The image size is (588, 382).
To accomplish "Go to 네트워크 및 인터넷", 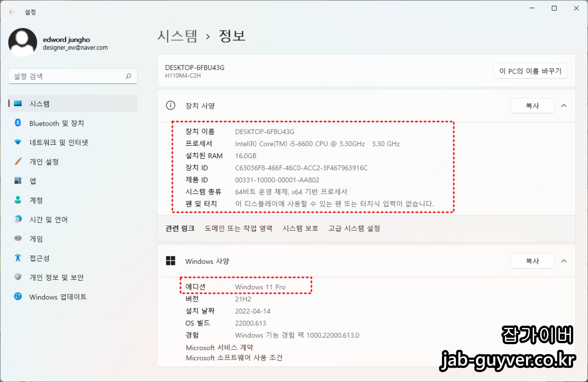I will 73,142.
